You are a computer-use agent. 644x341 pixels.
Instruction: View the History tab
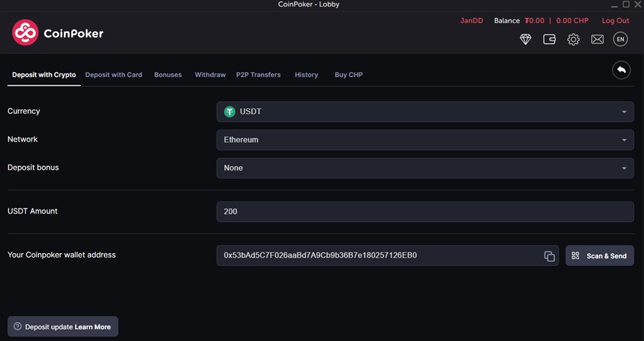306,75
